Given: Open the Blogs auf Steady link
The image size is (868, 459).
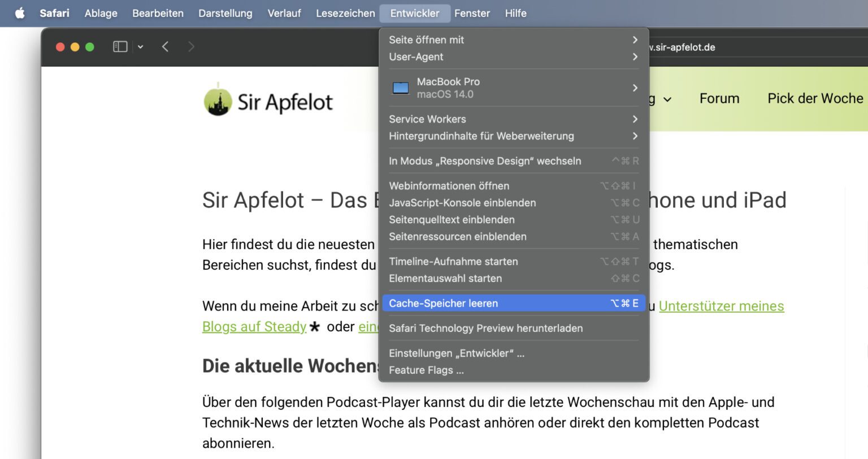Looking at the screenshot, I should coord(254,326).
